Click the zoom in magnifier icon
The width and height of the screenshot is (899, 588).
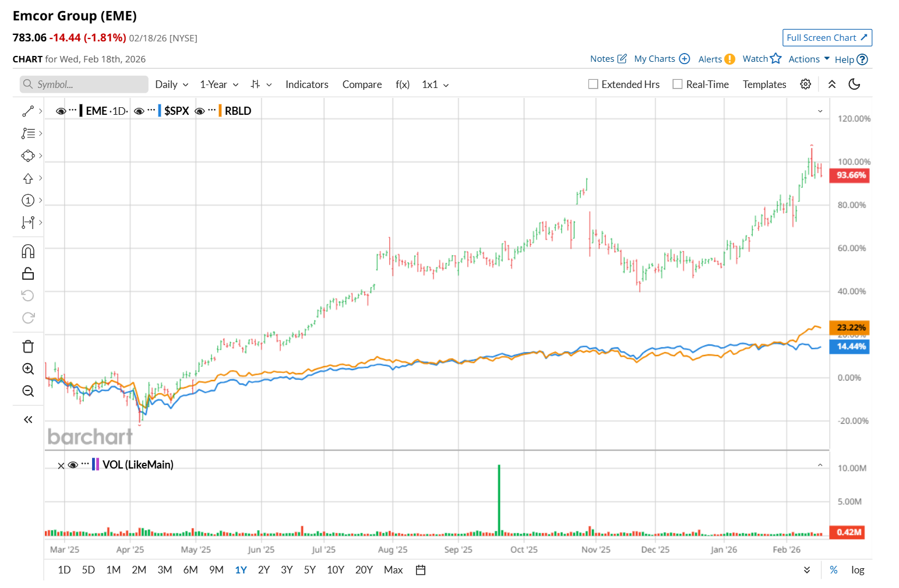click(28, 369)
